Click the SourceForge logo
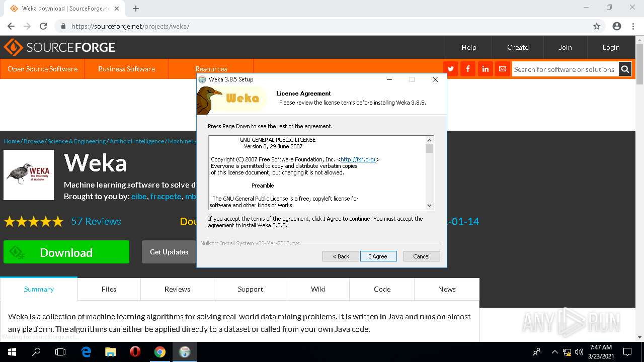Viewport: 644px width, 362px height. pos(59,47)
